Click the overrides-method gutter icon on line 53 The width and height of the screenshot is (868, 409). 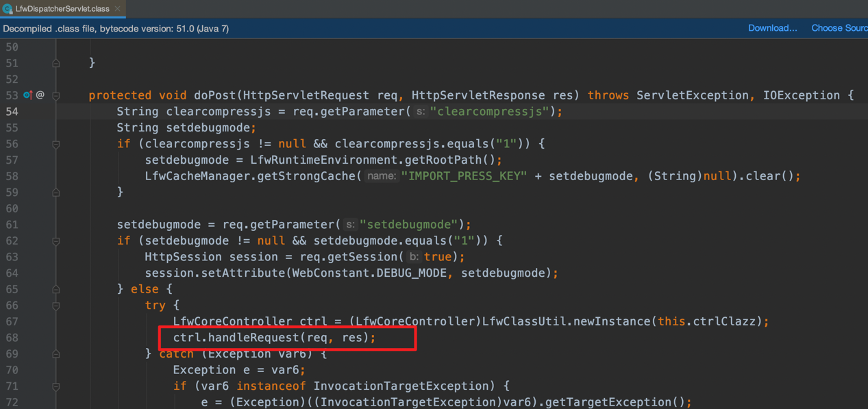click(x=27, y=95)
